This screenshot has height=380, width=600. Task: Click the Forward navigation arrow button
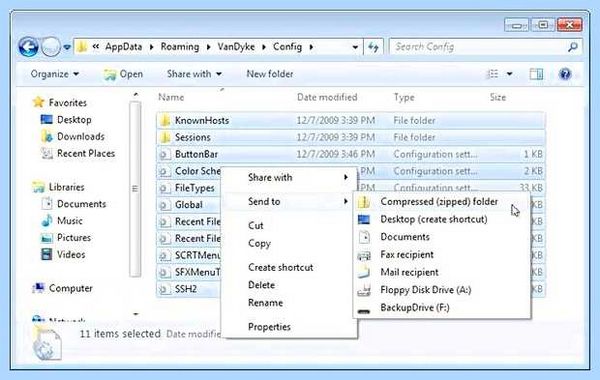[51, 47]
